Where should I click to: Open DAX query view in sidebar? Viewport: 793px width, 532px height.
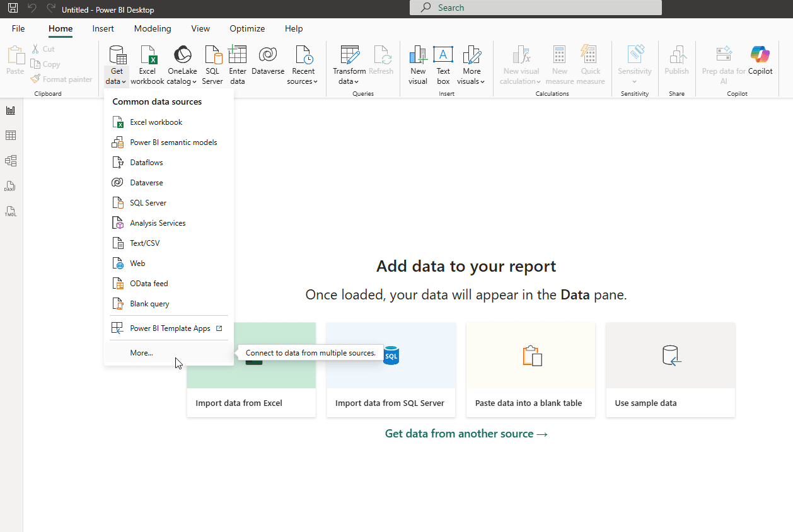tap(11, 186)
